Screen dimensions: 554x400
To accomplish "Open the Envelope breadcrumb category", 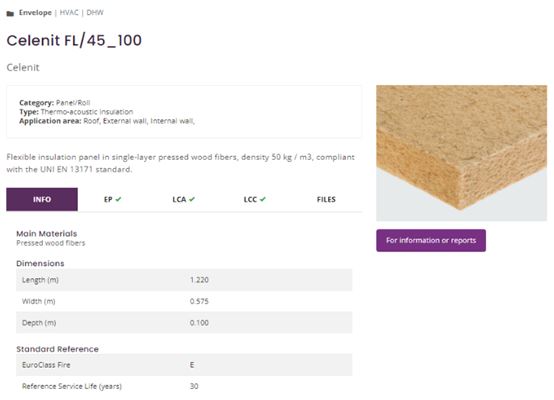I will point(35,13).
